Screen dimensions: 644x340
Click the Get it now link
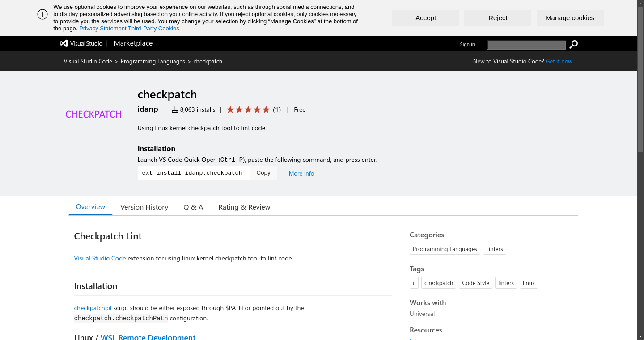559,61
